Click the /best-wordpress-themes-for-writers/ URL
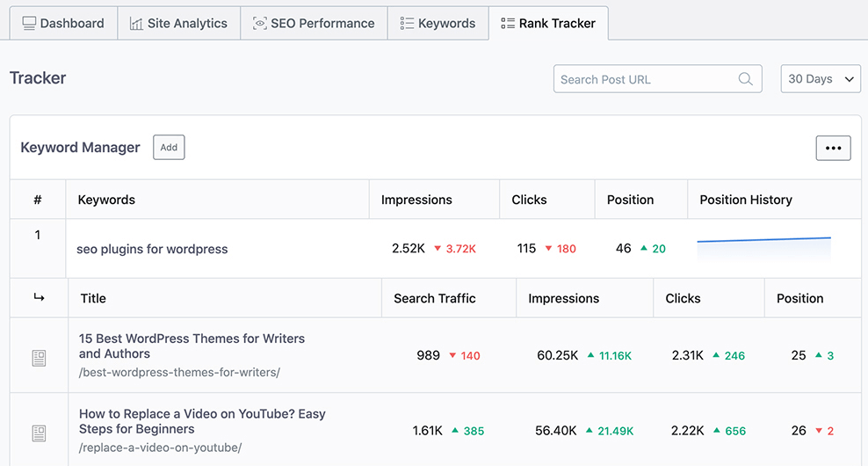This screenshot has width=868, height=466. (x=179, y=372)
